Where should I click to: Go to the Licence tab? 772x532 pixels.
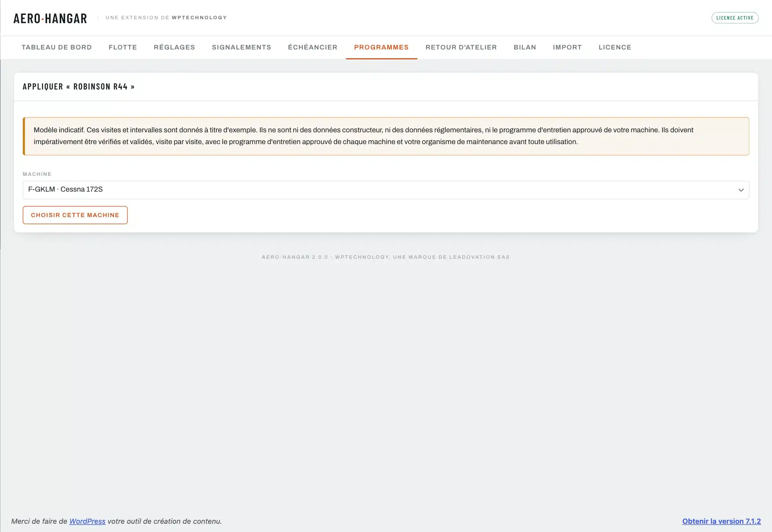coord(615,47)
